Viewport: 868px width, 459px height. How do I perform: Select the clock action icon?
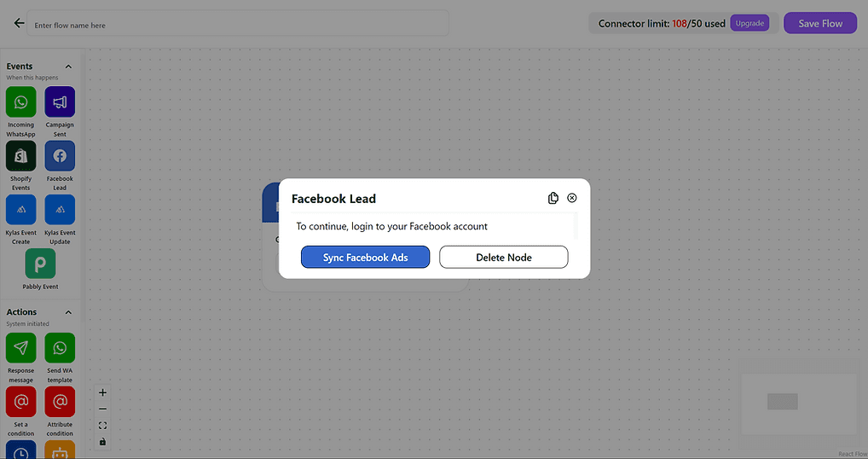[x=21, y=450]
